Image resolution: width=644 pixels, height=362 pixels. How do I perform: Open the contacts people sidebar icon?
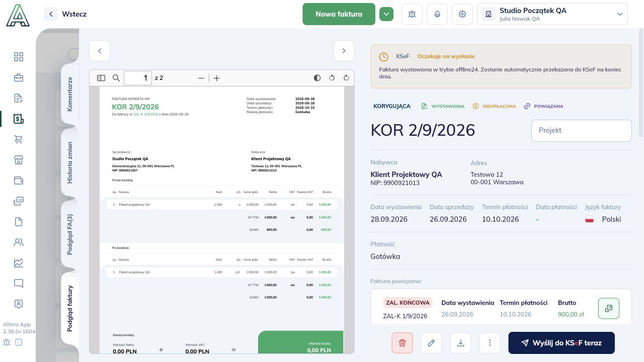click(x=19, y=242)
